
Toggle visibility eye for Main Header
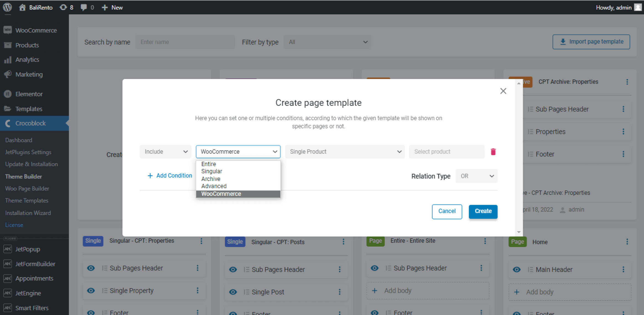pyautogui.click(x=516, y=269)
